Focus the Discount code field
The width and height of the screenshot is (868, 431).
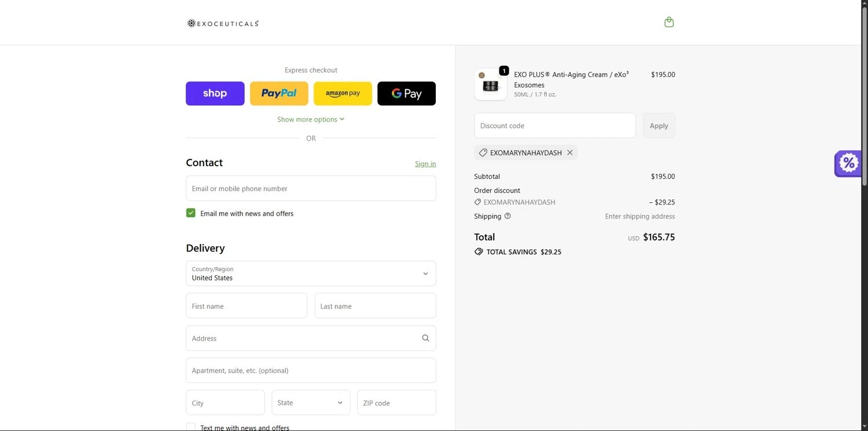[x=555, y=126]
